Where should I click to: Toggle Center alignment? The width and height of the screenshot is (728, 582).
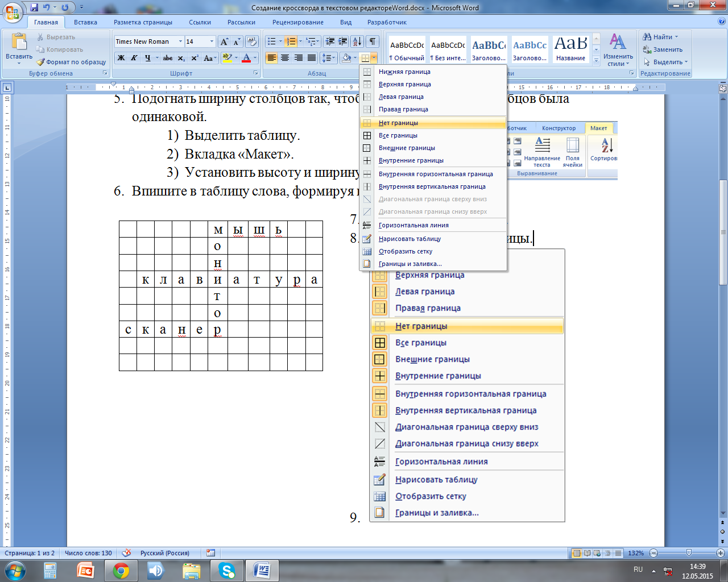285,58
